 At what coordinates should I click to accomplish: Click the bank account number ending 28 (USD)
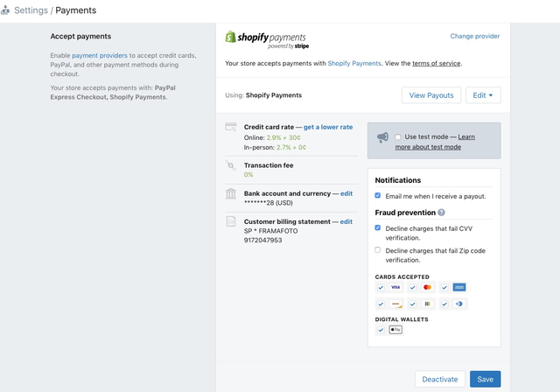click(x=269, y=203)
